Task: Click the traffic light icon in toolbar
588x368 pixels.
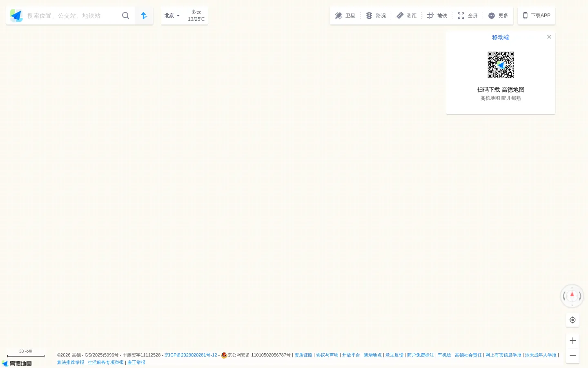Action: point(369,16)
